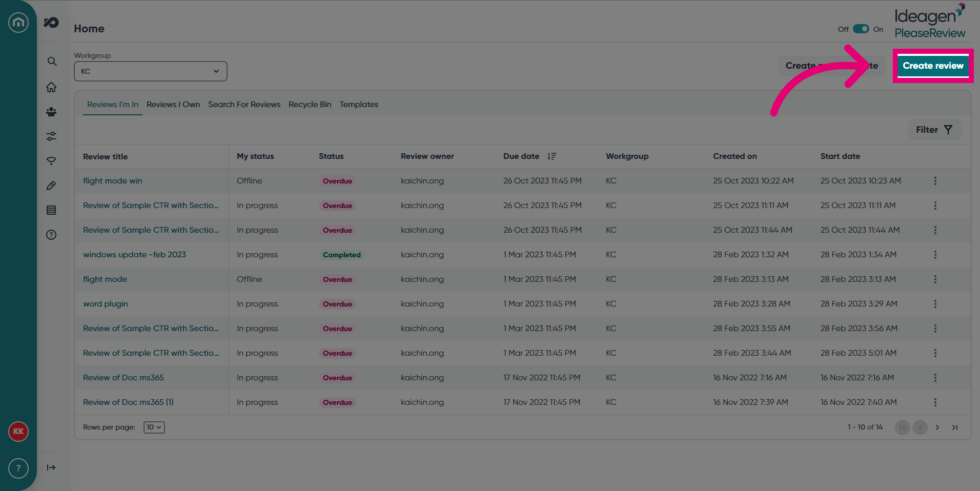Open the Workgroup KC dropdown
Screen dimensions: 980x491
tap(151, 71)
